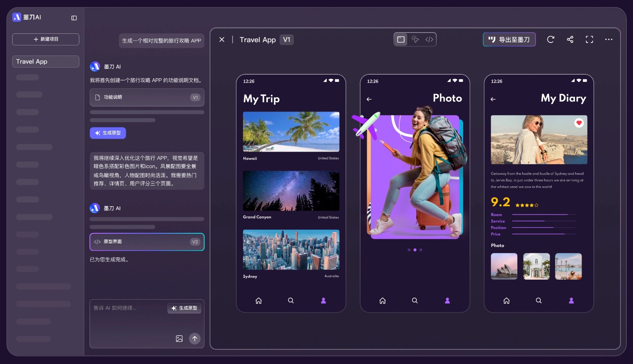Attach an image with the picture icon

(179, 339)
